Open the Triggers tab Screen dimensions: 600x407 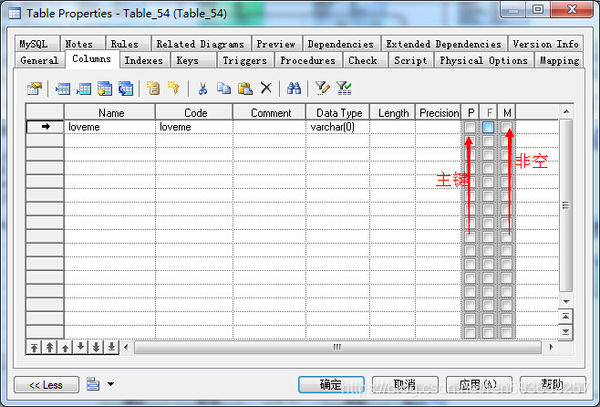[245, 60]
